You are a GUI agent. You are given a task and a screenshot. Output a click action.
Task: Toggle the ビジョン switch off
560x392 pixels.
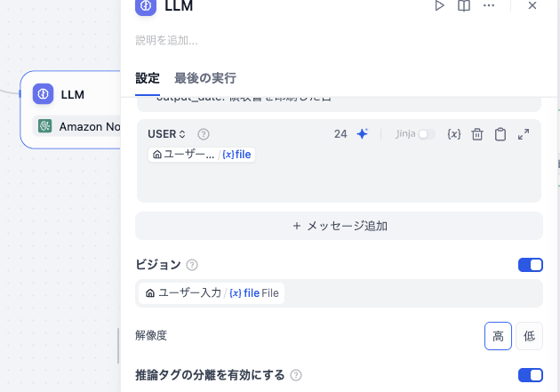531,265
